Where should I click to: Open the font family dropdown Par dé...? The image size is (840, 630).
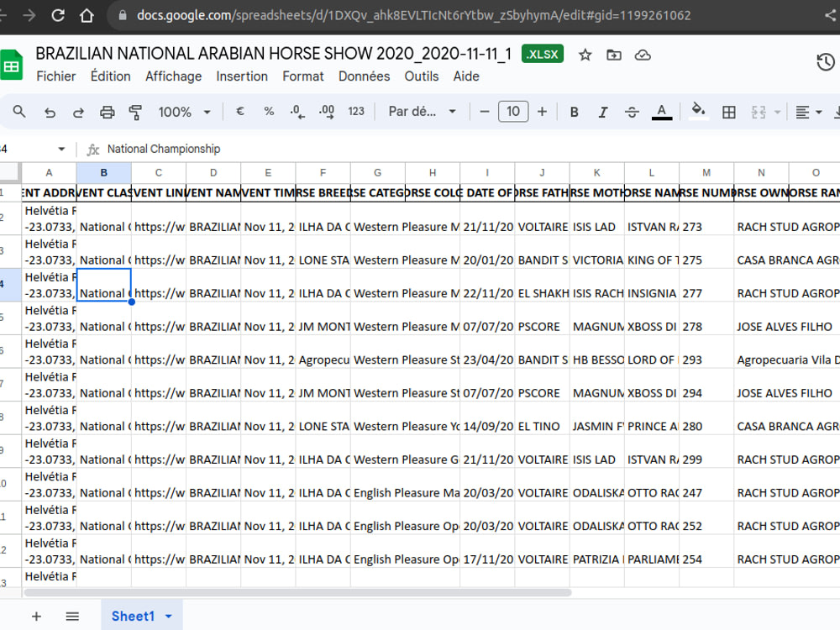point(422,112)
